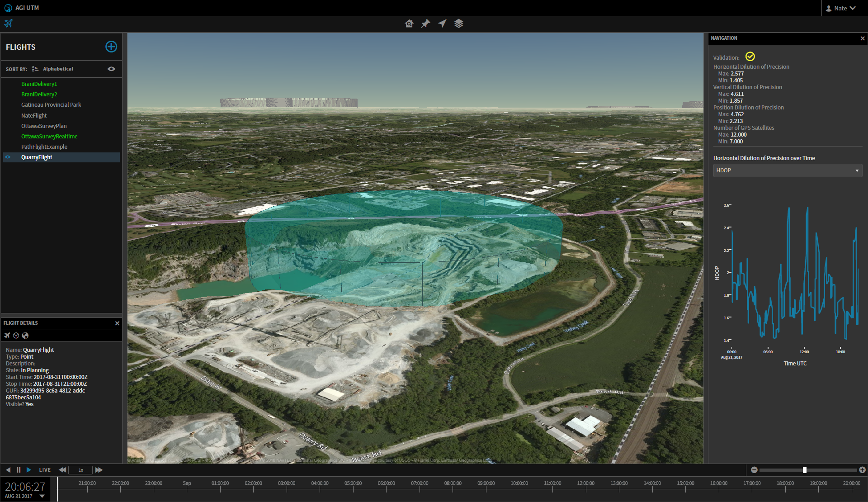The width and height of the screenshot is (868, 502).
Task: Close the Flight Details panel
Action: point(117,323)
